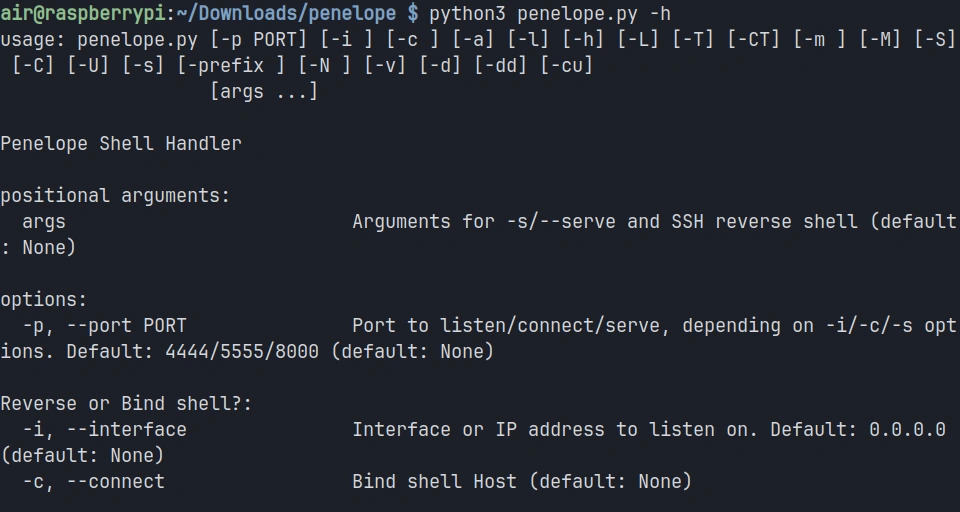Viewport: 960px width, 512px height.
Task: Click the [args ...] usage text
Action: point(264,92)
